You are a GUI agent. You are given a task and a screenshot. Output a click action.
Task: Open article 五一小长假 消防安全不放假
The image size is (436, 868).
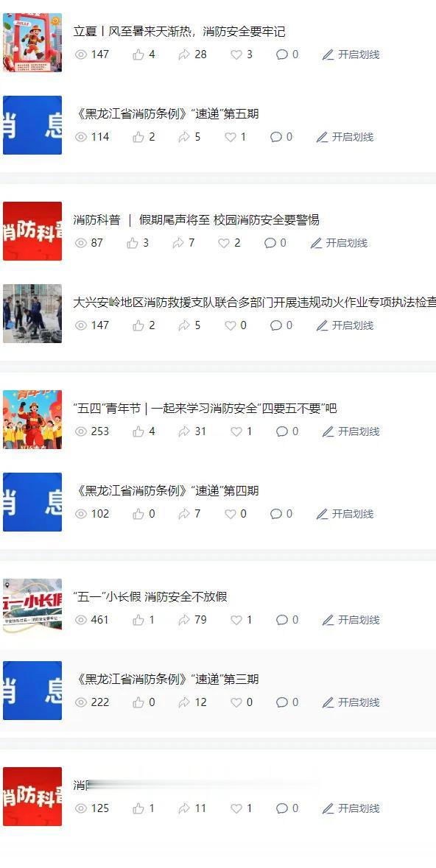(150, 597)
